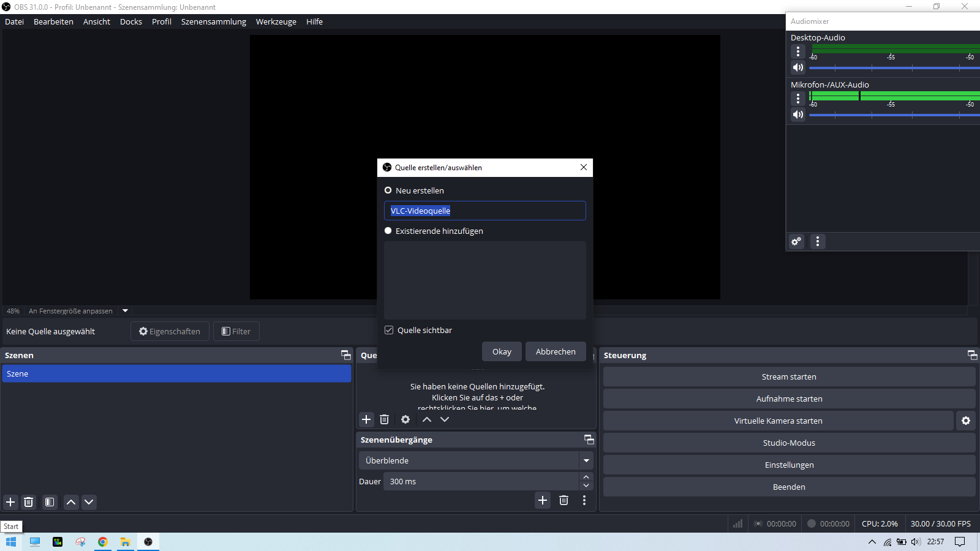The image size is (980, 551).
Task: Click the stream connection signal bars in the status bar
Action: [x=738, y=523]
